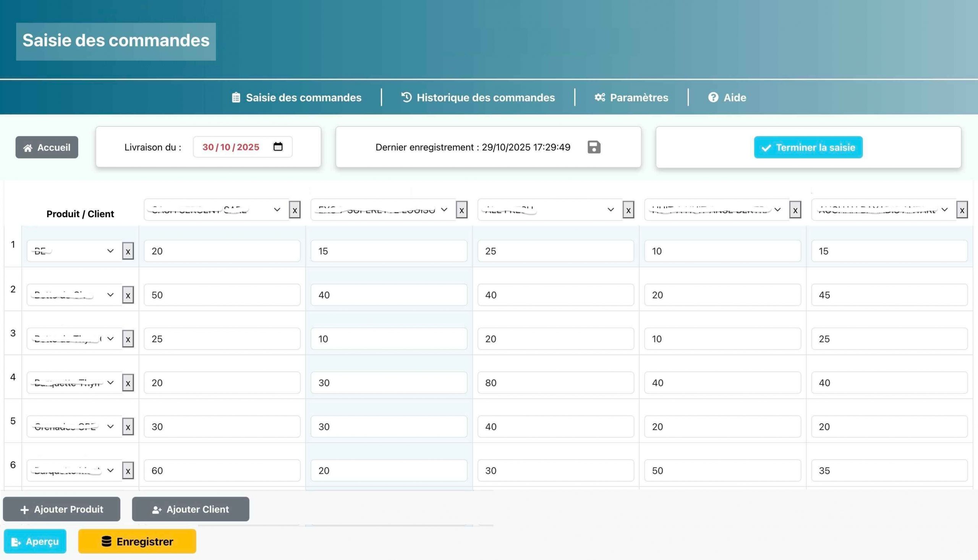Image resolution: width=978 pixels, height=560 pixels.
Task: Go to Paramètres menu item
Action: tap(631, 97)
